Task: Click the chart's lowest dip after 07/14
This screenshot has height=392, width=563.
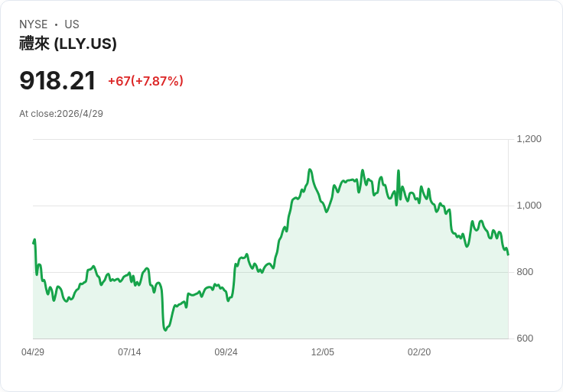Action: 165,330
